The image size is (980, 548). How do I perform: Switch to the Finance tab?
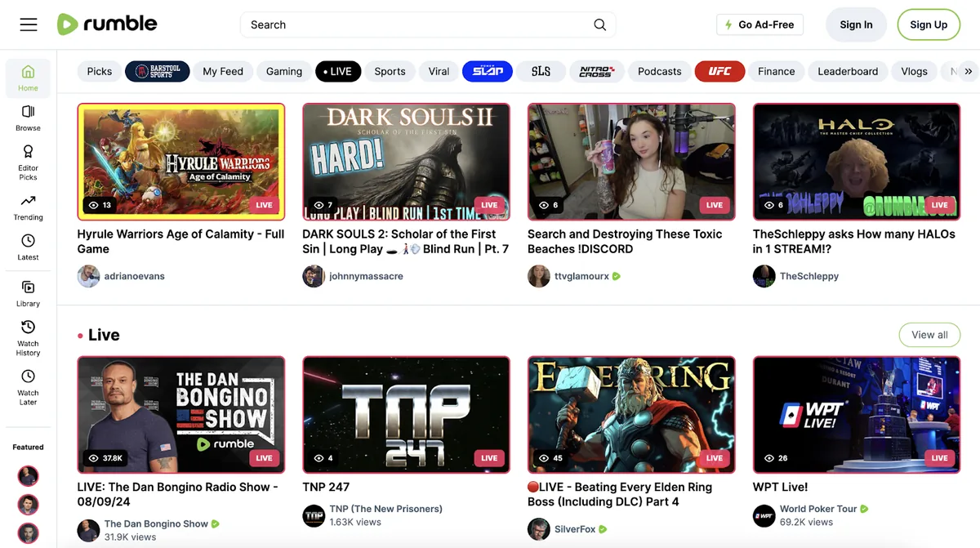[776, 71]
